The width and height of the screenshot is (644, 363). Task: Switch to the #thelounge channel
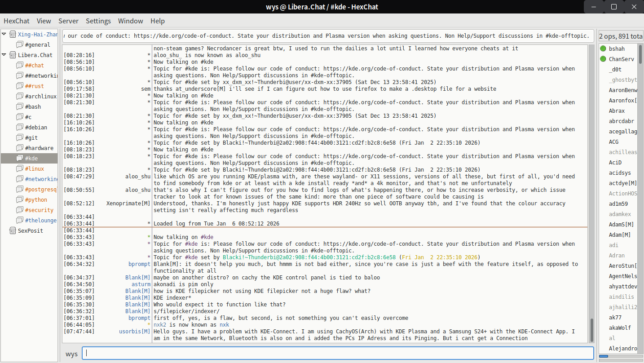[41, 220]
